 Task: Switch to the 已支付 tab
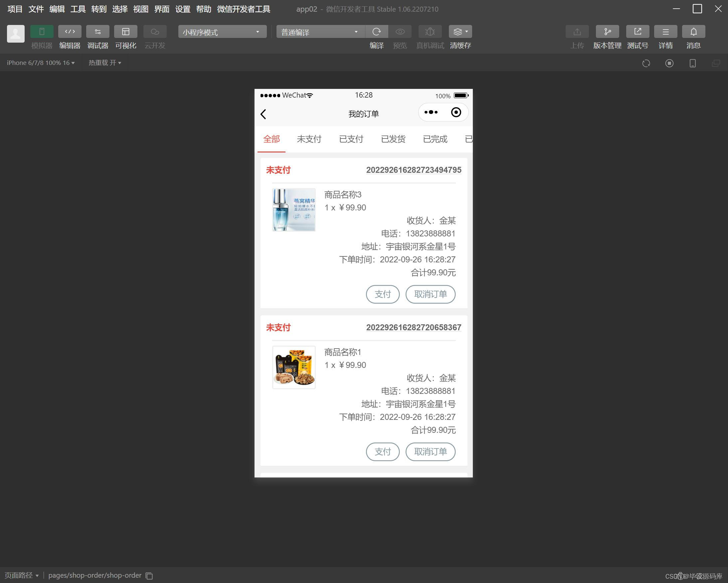[351, 139]
